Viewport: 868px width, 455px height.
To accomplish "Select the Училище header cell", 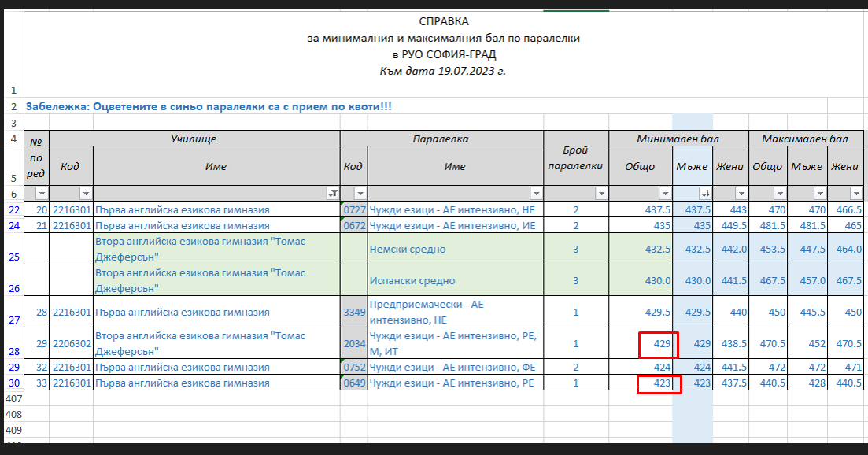I will pos(194,139).
